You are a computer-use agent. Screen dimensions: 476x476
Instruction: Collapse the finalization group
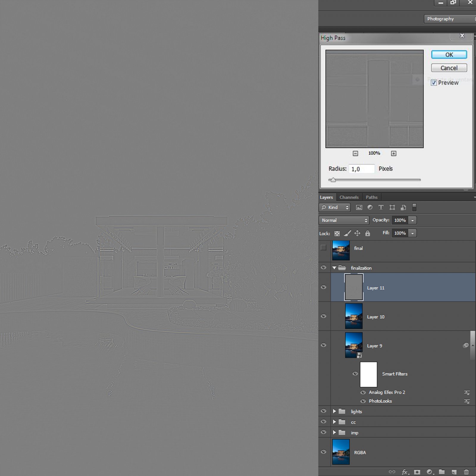click(334, 267)
